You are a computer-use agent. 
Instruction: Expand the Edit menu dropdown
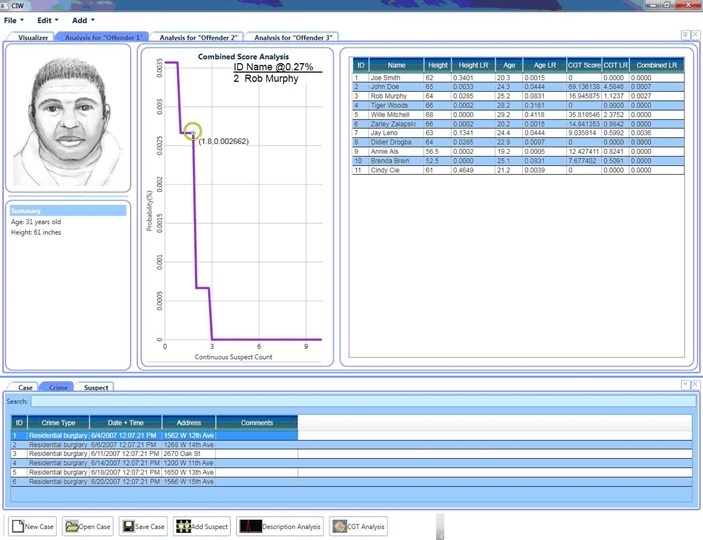[x=47, y=20]
